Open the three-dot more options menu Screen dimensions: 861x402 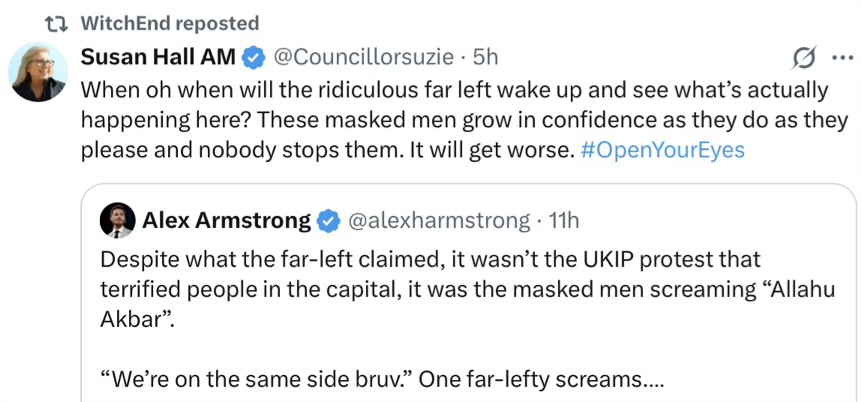point(840,56)
